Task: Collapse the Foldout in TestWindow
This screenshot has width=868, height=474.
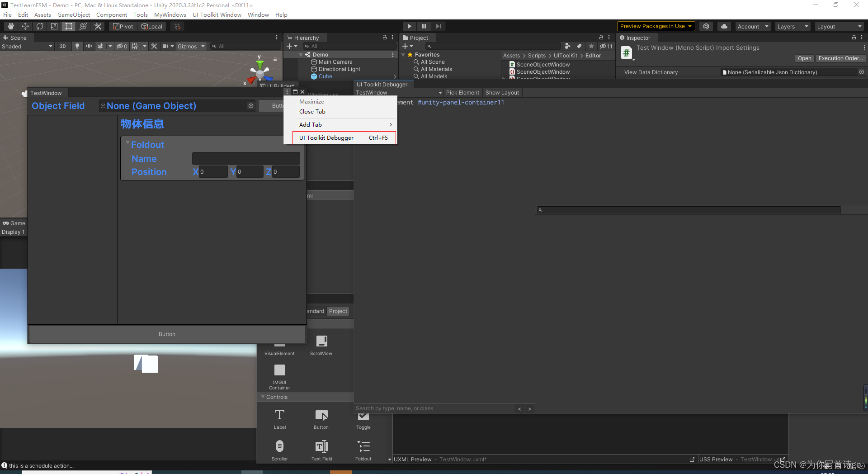Action: click(x=128, y=144)
